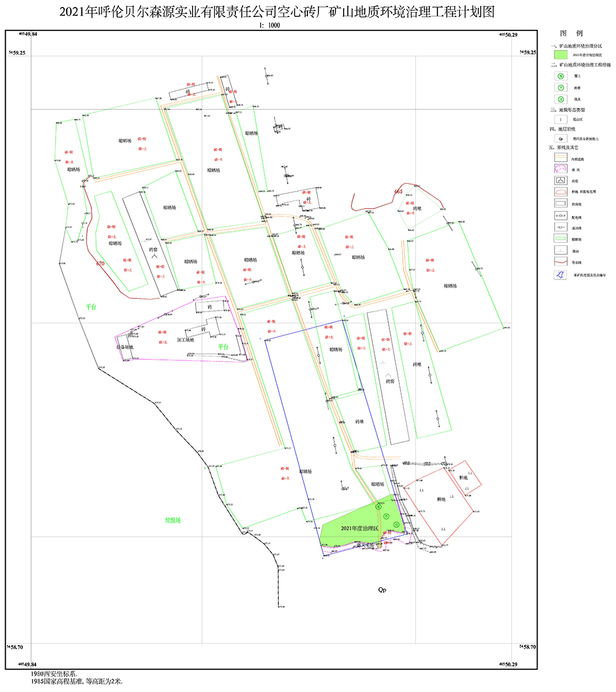616x692 pixels.
Task: Click the magenta 坡坎 legend symbol
Action: (560, 169)
